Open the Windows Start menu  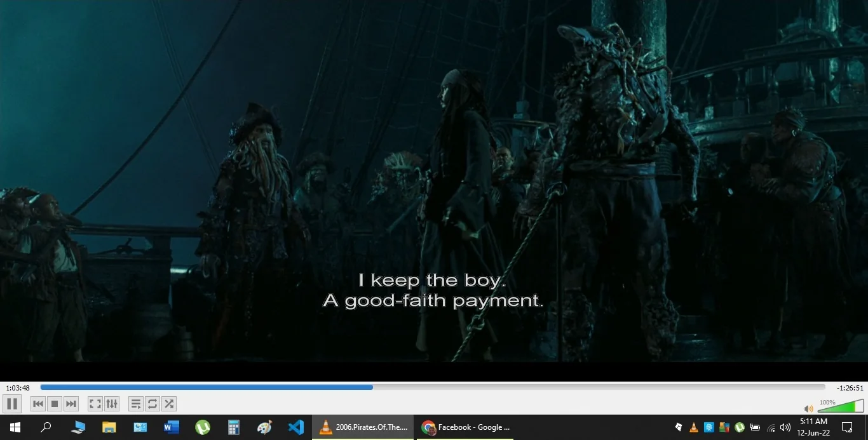[15, 427]
